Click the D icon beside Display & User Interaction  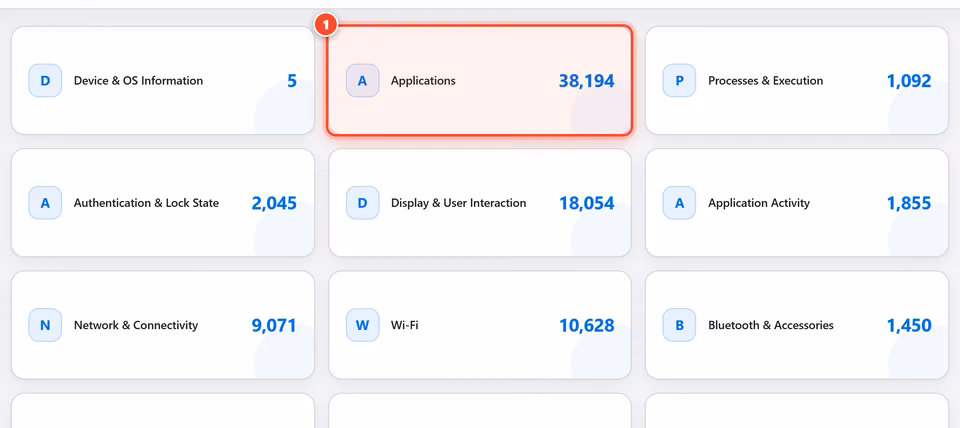[x=362, y=203]
